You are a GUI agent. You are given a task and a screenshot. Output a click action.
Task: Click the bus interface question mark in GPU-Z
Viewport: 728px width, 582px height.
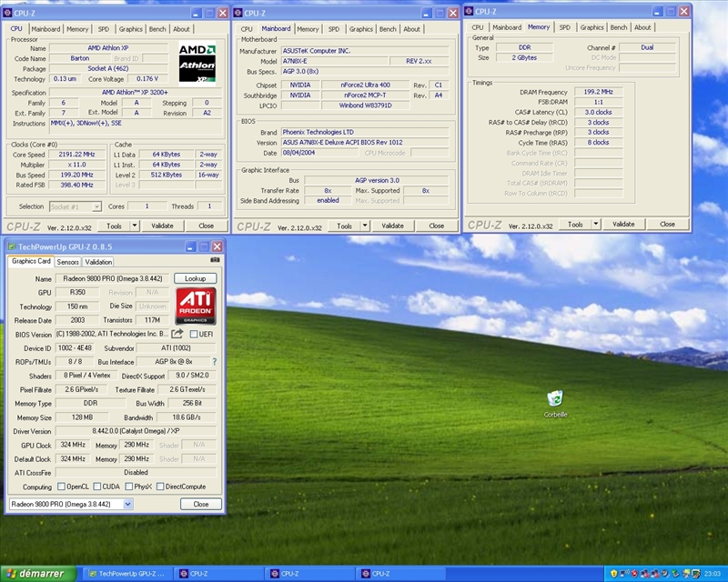[215, 362]
